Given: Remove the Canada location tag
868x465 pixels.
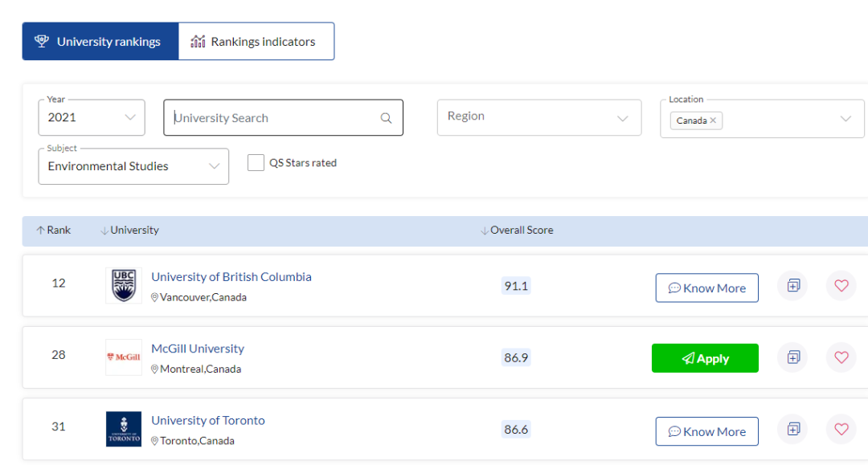Looking at the screenshot, I should pos(713,120).
